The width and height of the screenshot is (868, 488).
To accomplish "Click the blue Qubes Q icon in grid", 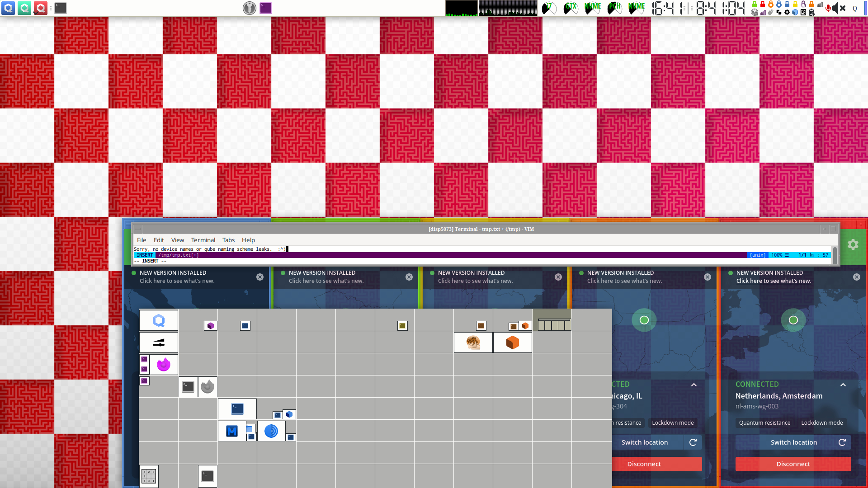I will point(159,320).
